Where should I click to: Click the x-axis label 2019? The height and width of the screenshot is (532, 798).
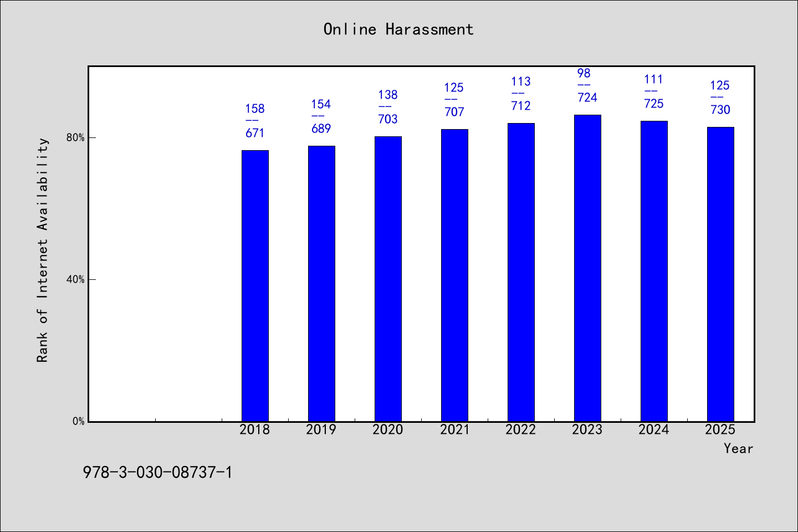tap(321, 430)
